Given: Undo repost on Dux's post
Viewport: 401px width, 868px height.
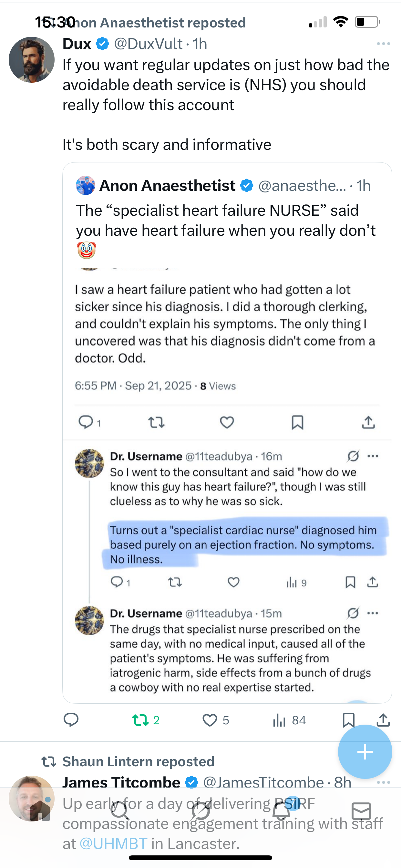Looking at the screenshot, I should click(x=141, y=720).
